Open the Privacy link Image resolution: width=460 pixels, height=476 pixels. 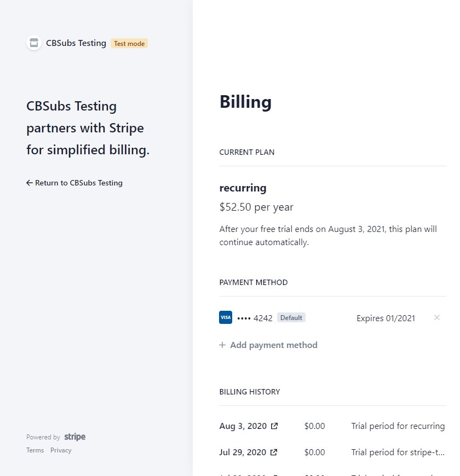coord(61,450)
